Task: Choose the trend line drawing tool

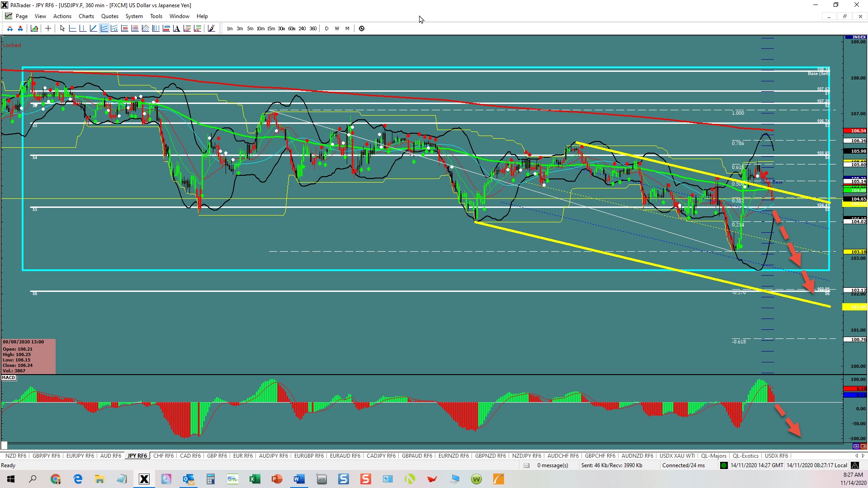Action: [94, 28]
